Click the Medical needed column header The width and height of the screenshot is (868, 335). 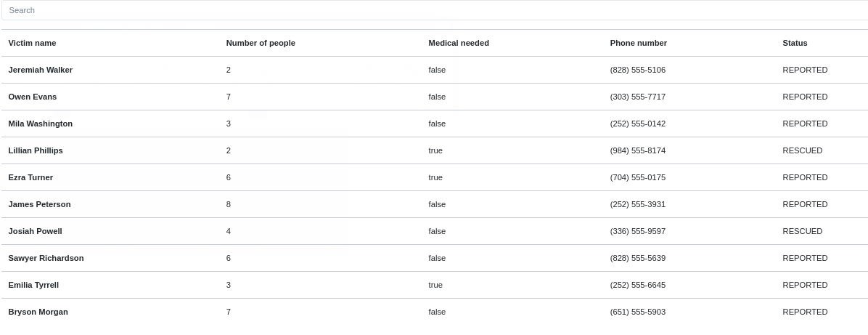(459, 43)
